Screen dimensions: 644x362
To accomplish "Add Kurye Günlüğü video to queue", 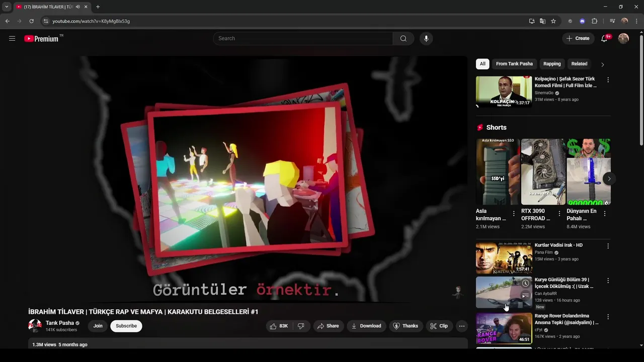I will click(x=525, y=296).
